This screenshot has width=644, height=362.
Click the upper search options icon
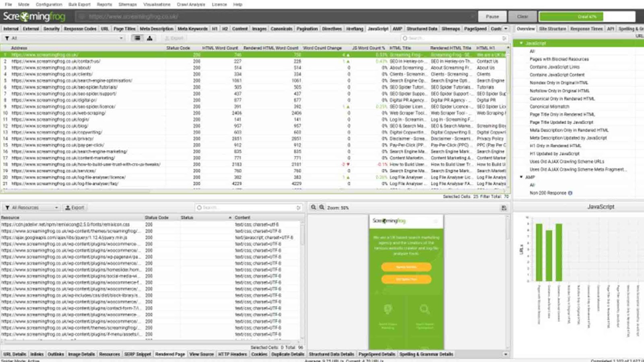pos(504,38)
